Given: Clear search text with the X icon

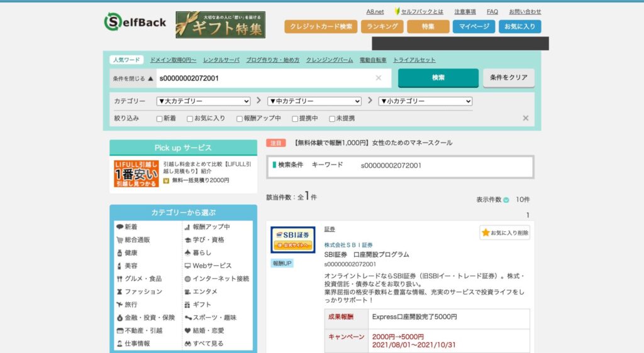Looking at the screenshot, I should (378, 78).
